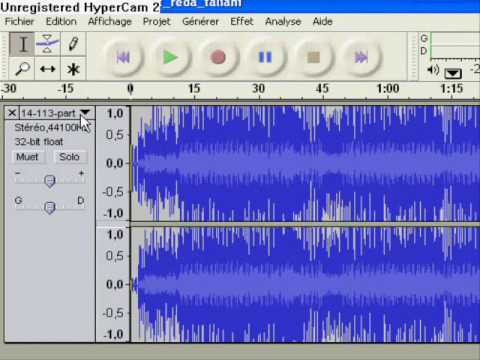
Task: Open the Aide menu
Action: coord(322,22)
